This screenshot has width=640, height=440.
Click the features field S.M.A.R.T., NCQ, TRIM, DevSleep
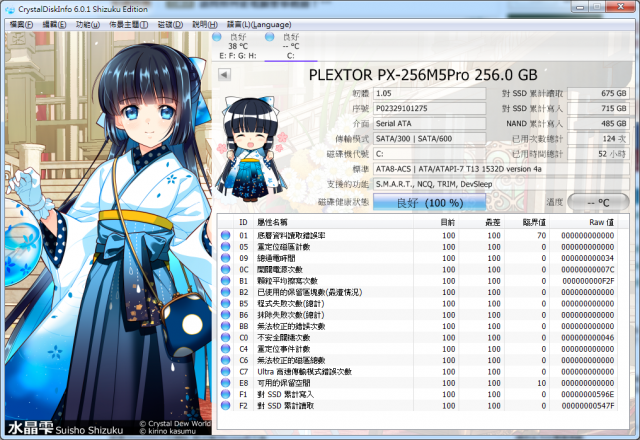[501, 184]
